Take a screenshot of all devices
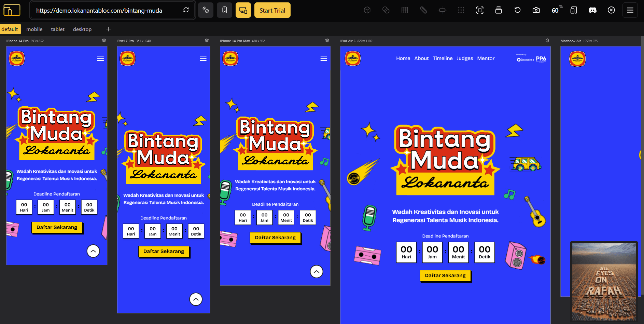 536,10
